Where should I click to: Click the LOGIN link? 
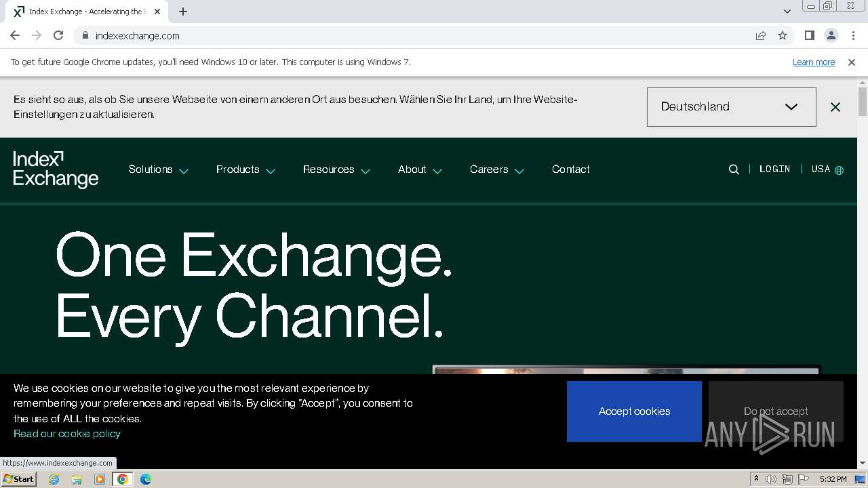pos(774,169)
